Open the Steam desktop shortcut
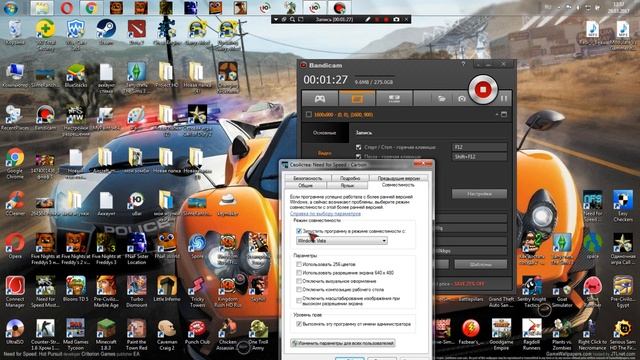640x360 pixels. 106,32
